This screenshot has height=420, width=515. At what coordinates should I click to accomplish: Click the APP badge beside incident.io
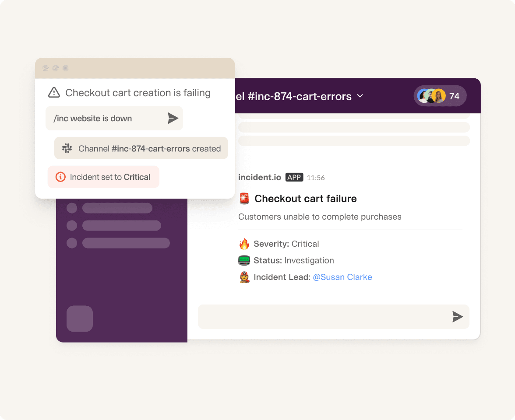tap(294, 177)
